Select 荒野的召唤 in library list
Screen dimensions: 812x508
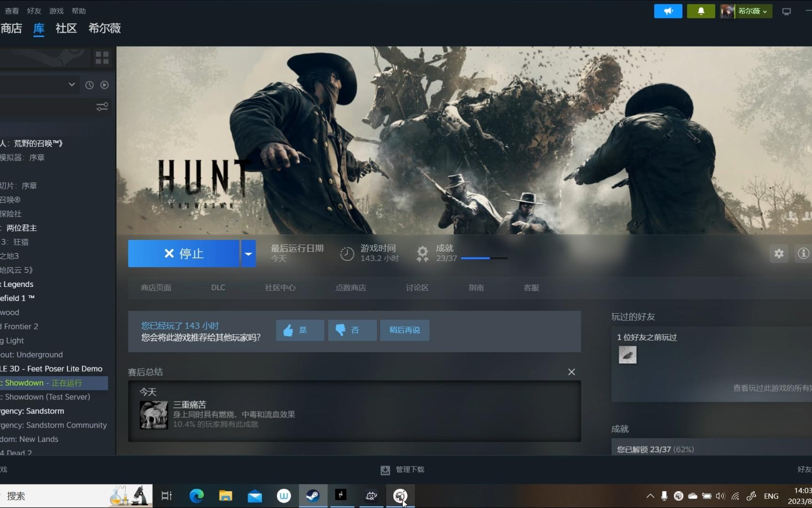[x=54, y=143]
